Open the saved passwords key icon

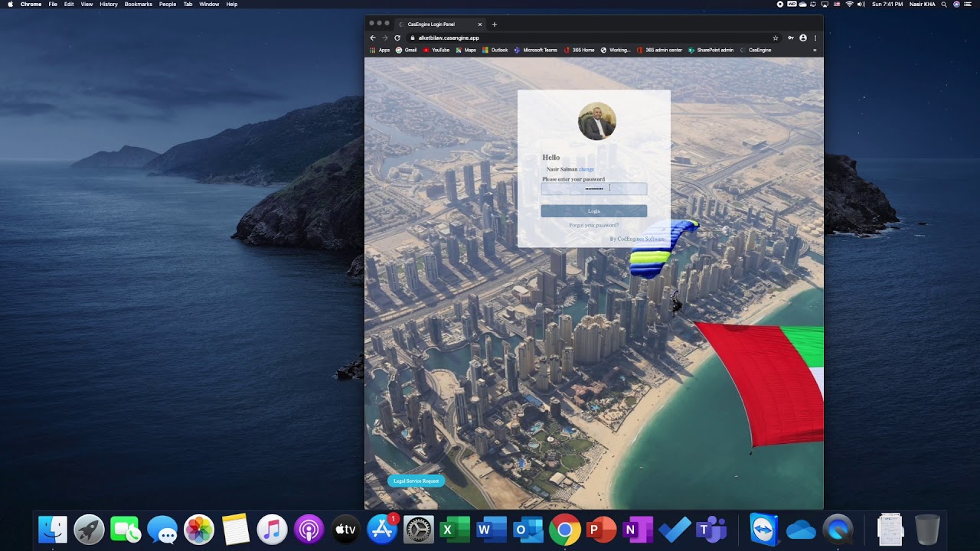(791, 37)
